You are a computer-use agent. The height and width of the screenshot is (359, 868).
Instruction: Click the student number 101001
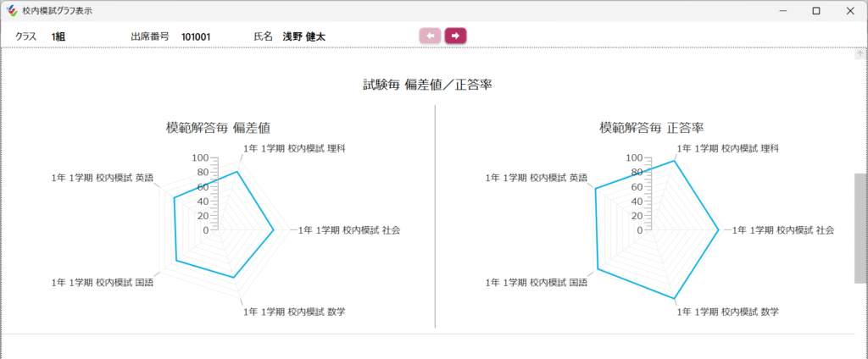196,36
